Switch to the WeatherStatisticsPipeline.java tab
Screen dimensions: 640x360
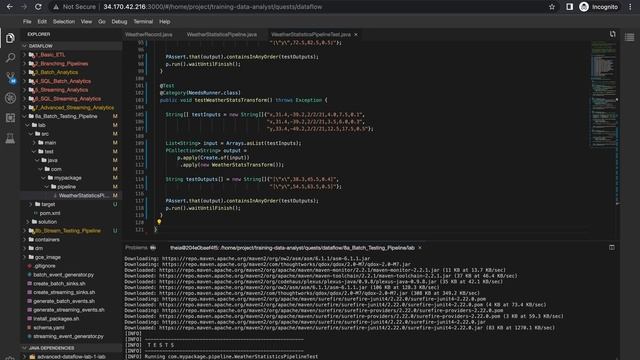[222, 35]
